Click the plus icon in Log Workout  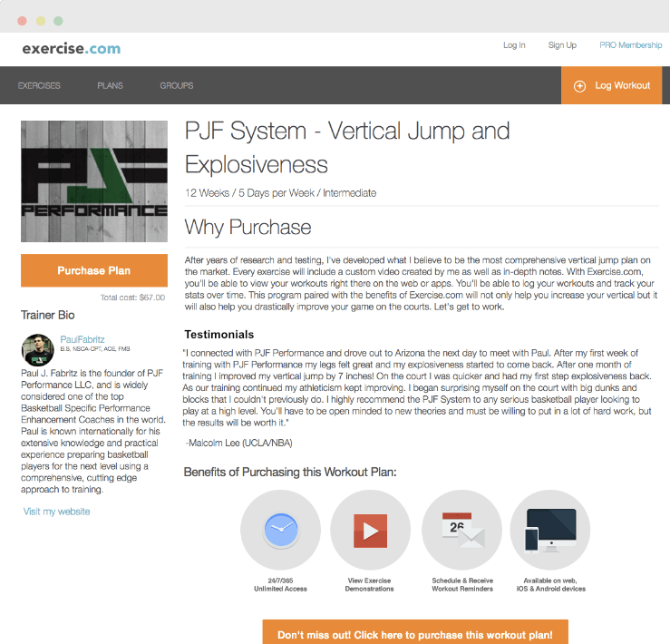click(x=579, y=86)
